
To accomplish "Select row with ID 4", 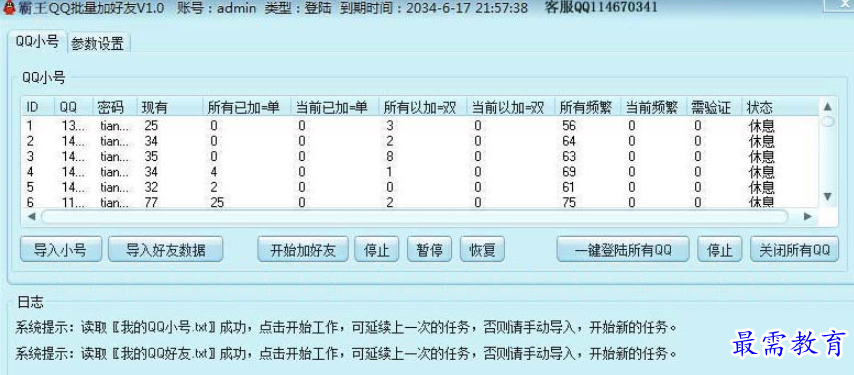I will pyautogui.click(x=420, y=172).
